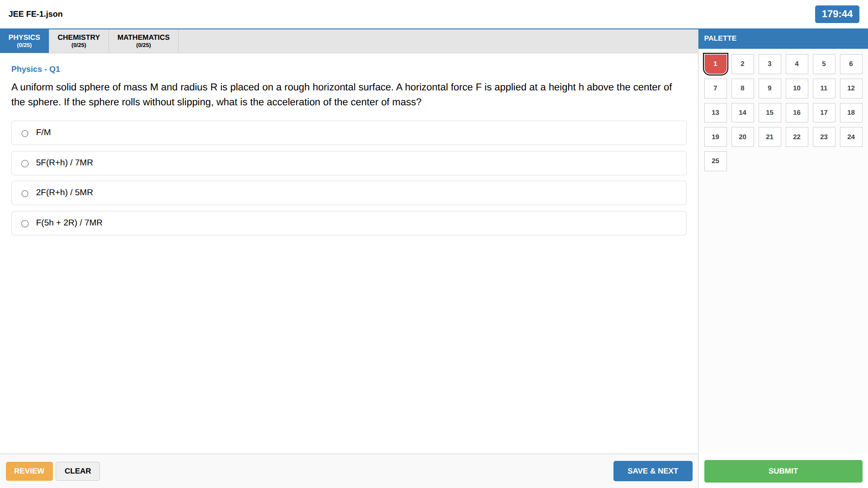Screen dimensions: 868x488
Task: Navigate to question 12 in palette
Action: 851,88
